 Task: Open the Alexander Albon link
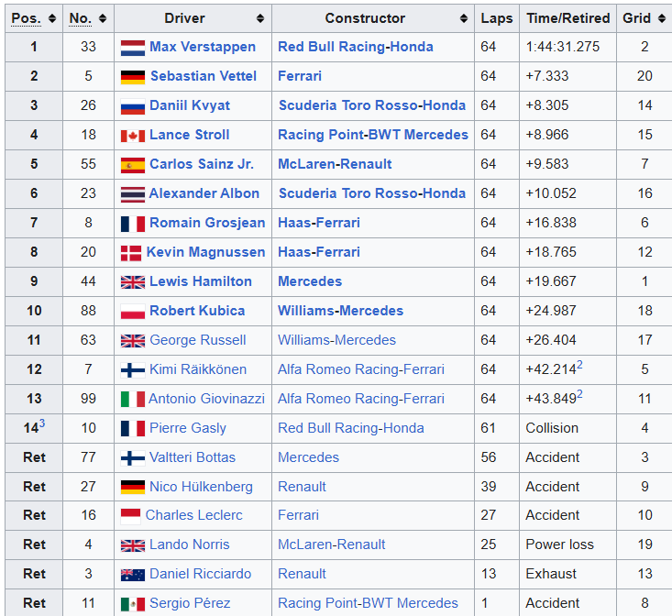(x=204, y=193)
